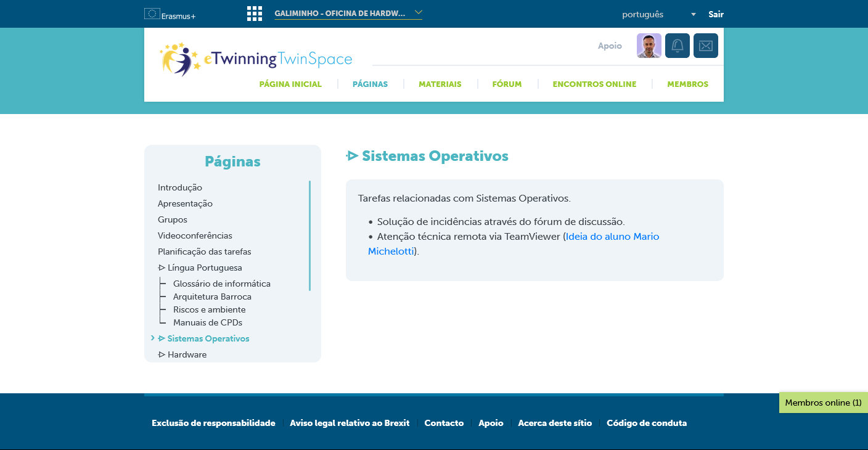Open the Páginas menu item
868x450 pixels.
pos(370,84)
